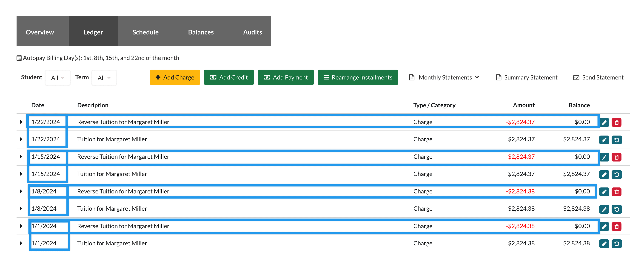Delete the 1/22/2024 Reverse Tuition charge

pyautogui.click(x=616, y=122)
